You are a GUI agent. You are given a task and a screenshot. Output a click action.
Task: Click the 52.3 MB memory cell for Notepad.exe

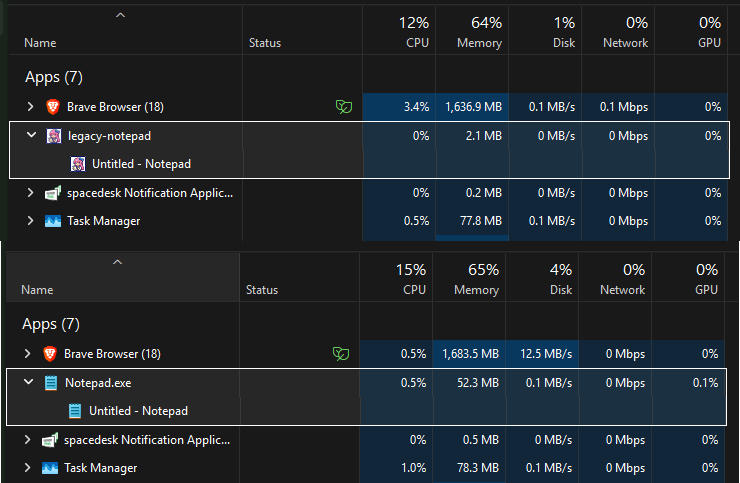478,382
